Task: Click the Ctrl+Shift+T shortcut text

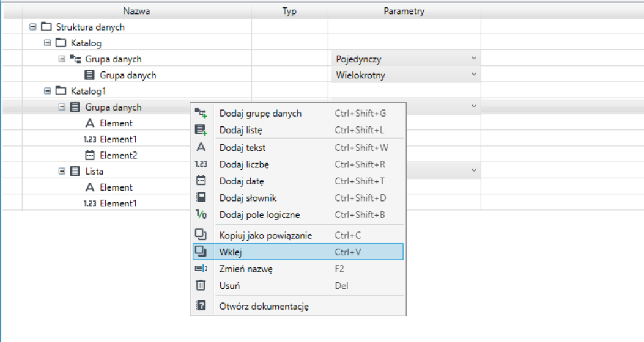Action: point(360,181)
